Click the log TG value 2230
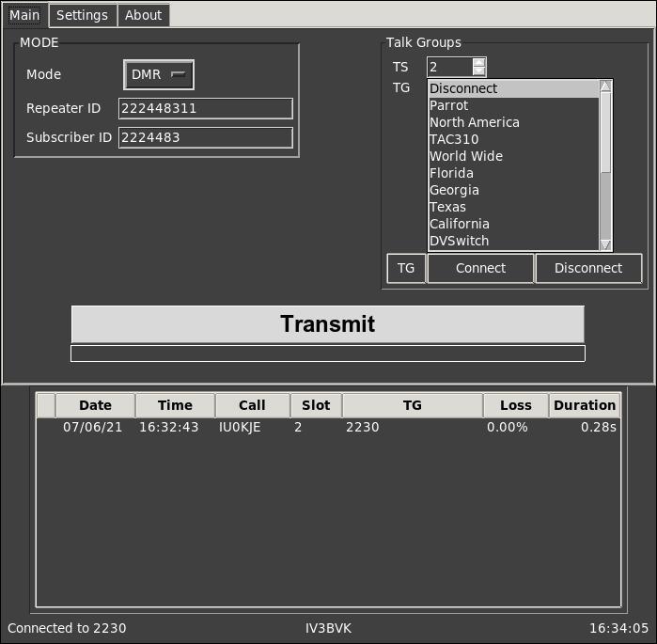657x644 pixels. click(363, 428)
